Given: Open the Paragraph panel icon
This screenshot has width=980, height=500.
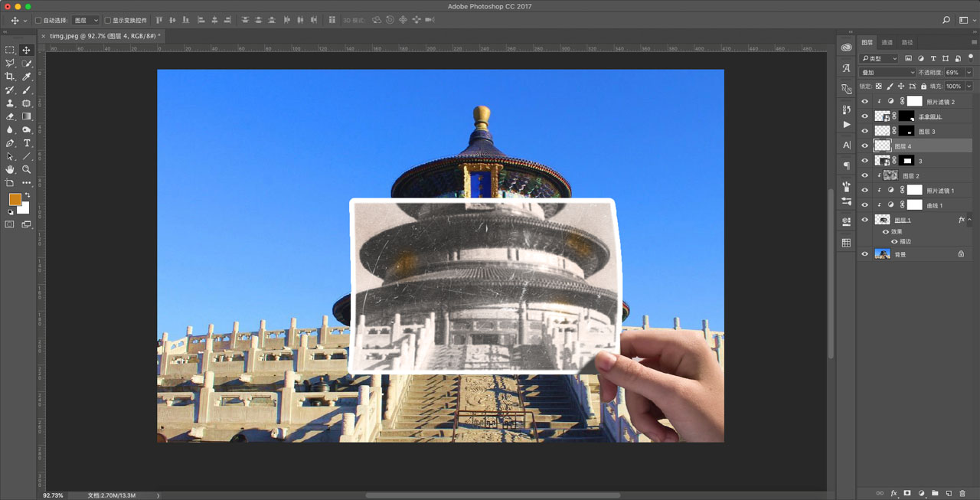Looking at the screenshot, I should click(x=846, y=165).
